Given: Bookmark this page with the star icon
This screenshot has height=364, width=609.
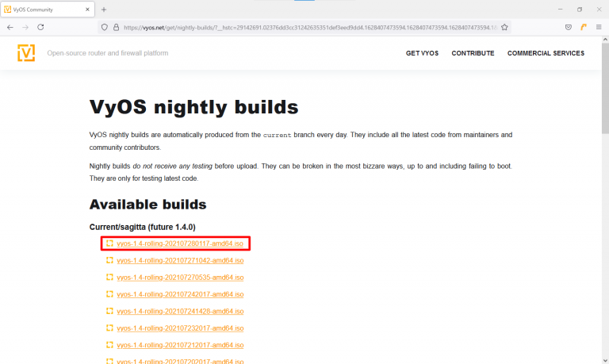Looking at the screenshot, I should click(x=504, y=26).
